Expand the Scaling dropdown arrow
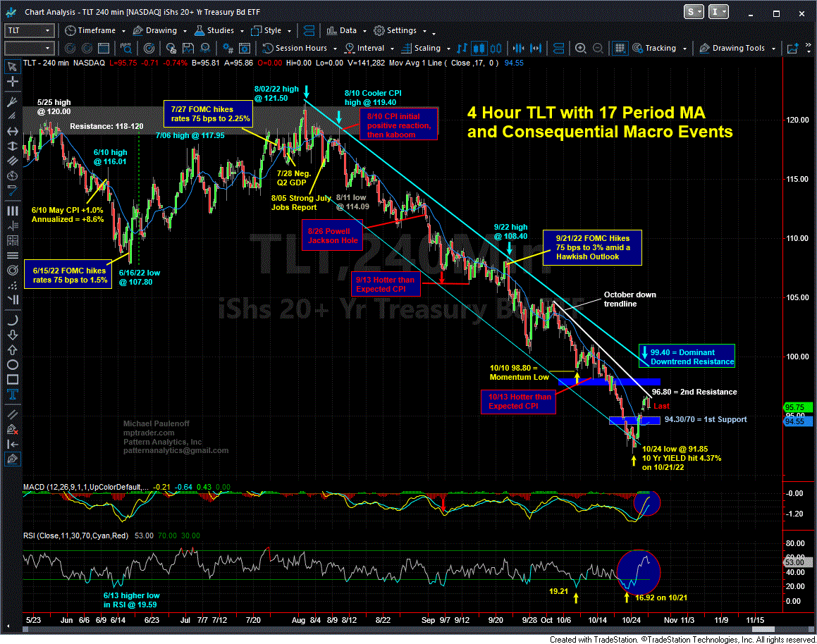The height and width of the screenshot is (644, 817). tap(448, 49)
